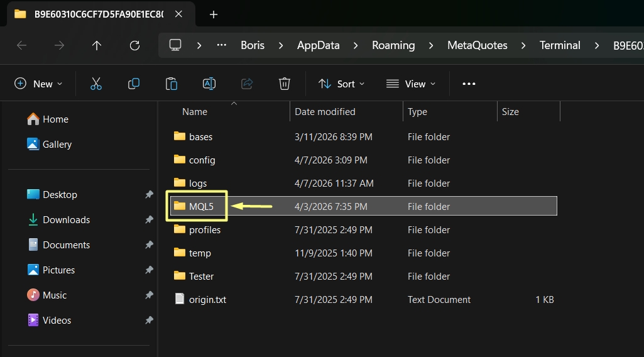Screen dimensions: 644x357
Task: Select the origin.txt file
Action: [207, 300]
